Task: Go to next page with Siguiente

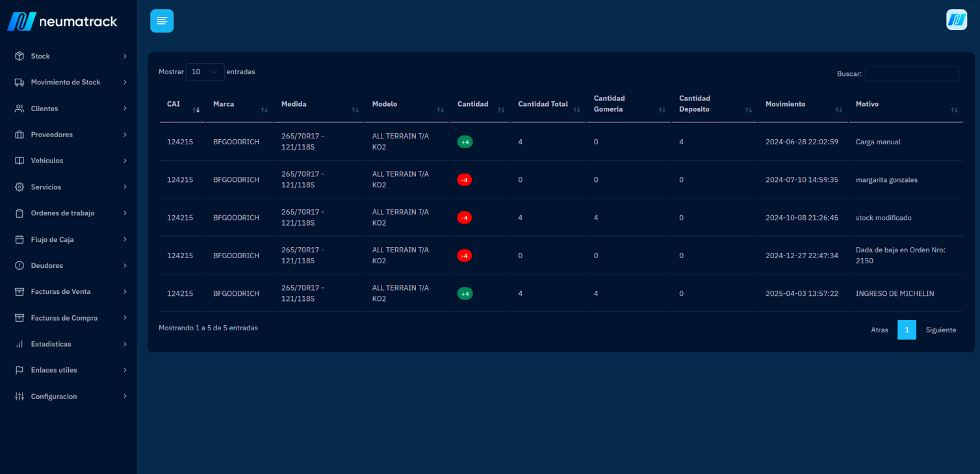Action: [940, 330]
